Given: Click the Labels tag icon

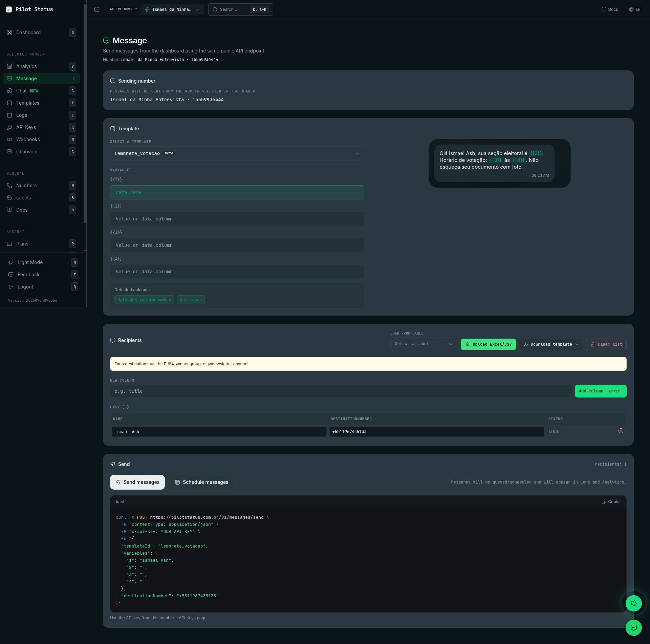Looking at the screenshot, I should tap(9, 198).
